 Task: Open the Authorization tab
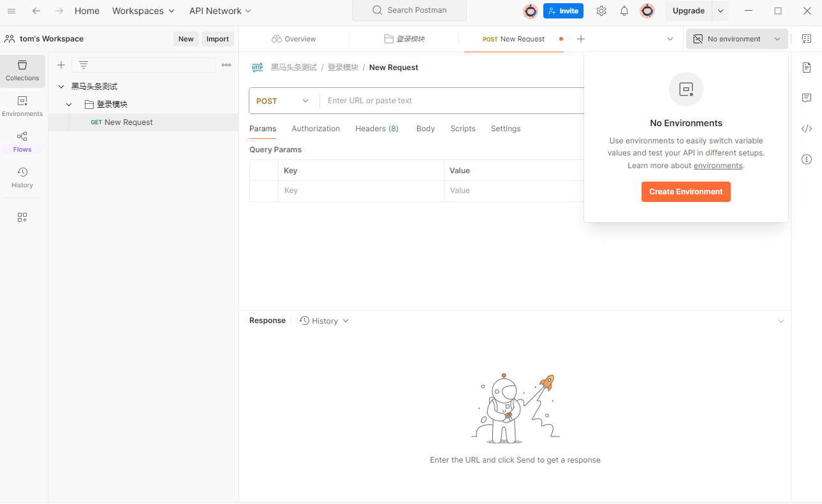coord(316,129)
